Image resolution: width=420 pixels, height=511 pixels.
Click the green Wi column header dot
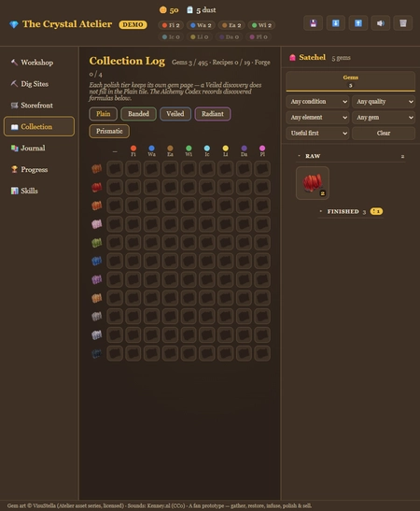tap(189, 149)
